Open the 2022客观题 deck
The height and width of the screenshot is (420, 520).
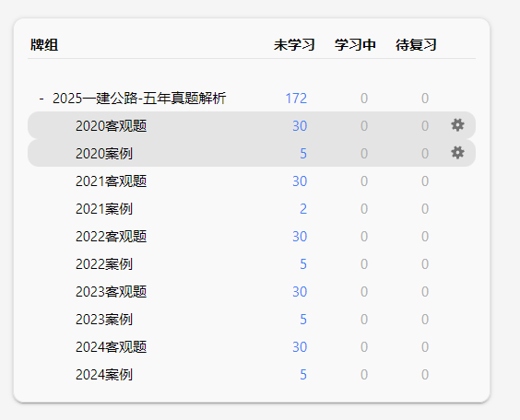[x=111, y=237]
